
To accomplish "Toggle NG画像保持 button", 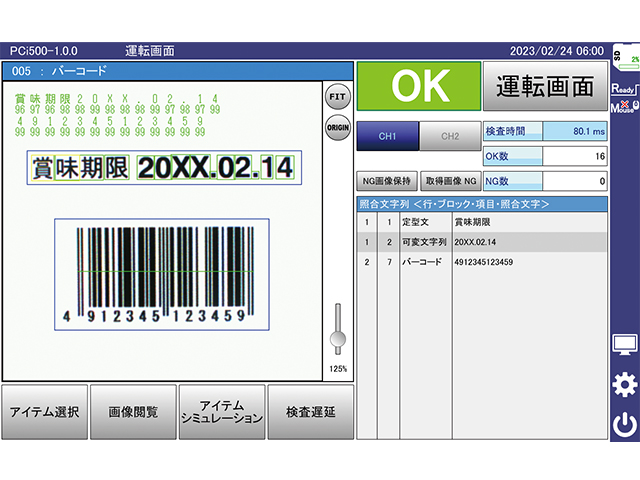I will (x=387, y=181).
